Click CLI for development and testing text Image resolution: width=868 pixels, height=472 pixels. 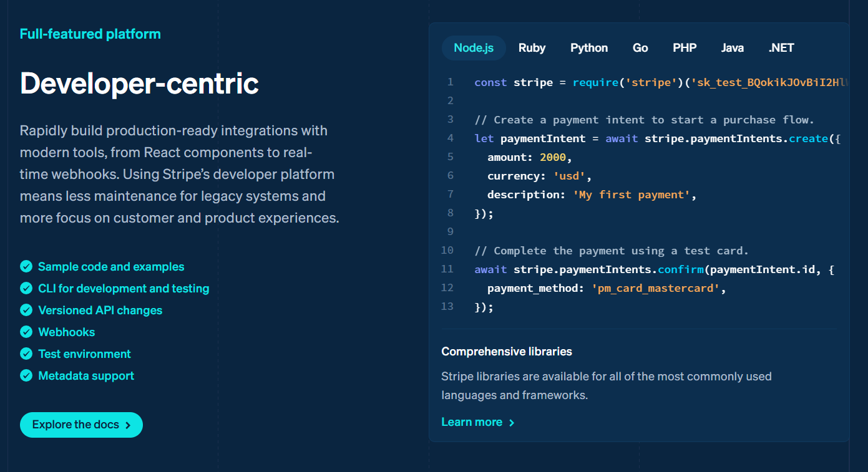[124, 289]
